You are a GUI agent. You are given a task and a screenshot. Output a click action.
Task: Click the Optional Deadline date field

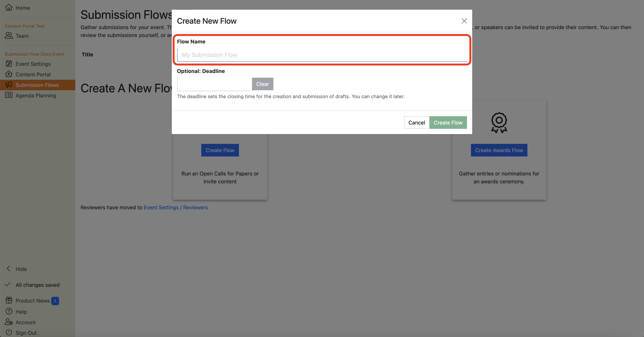[214, 84]
